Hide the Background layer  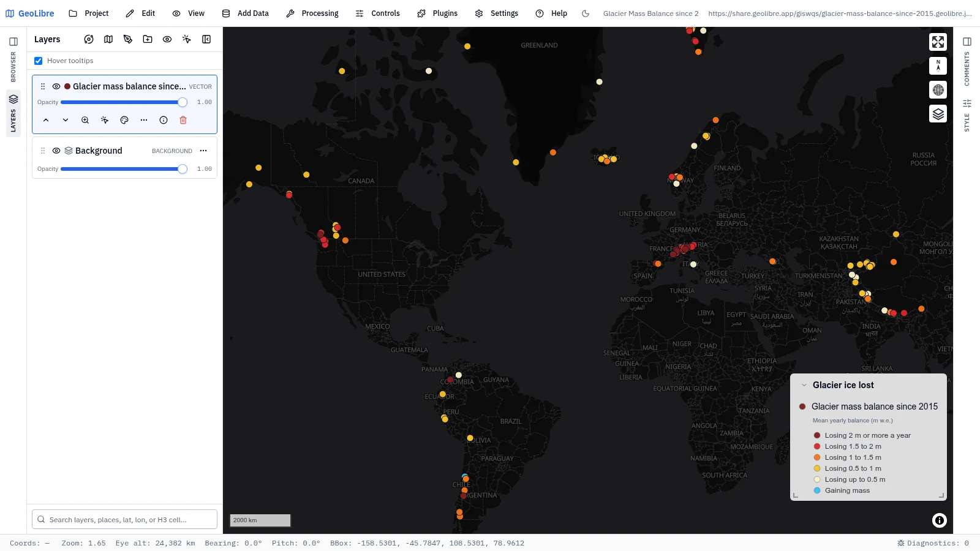coord(56,151)
